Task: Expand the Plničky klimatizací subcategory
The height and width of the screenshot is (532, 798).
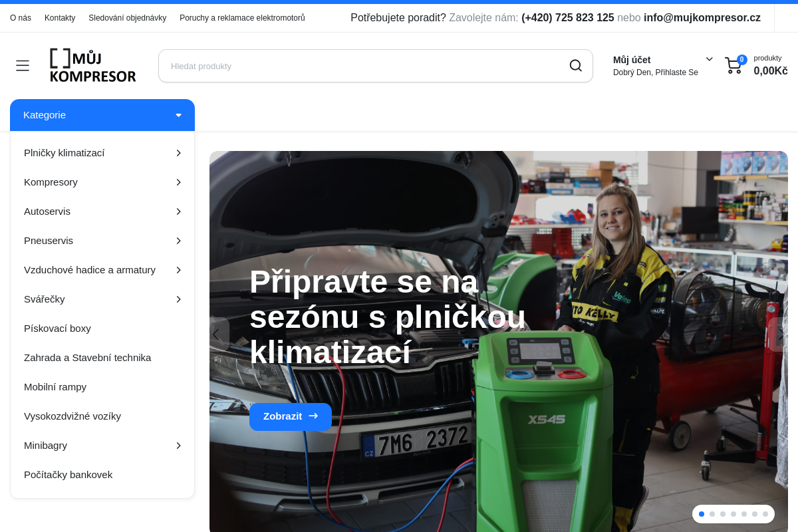Action: click(178, 152)
